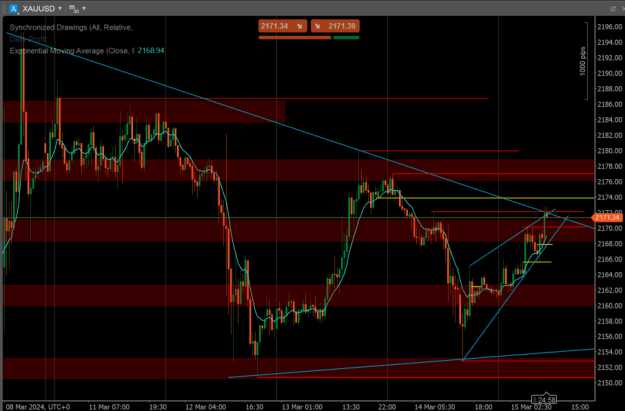Click the '11 Mar 07:00' time axis label

(x=109, y=407)
